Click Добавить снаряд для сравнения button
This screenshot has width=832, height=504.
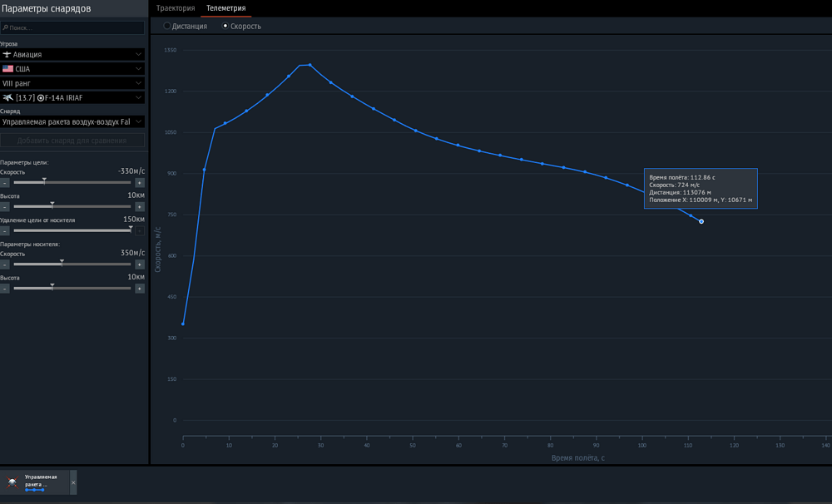tap(72, 140)
